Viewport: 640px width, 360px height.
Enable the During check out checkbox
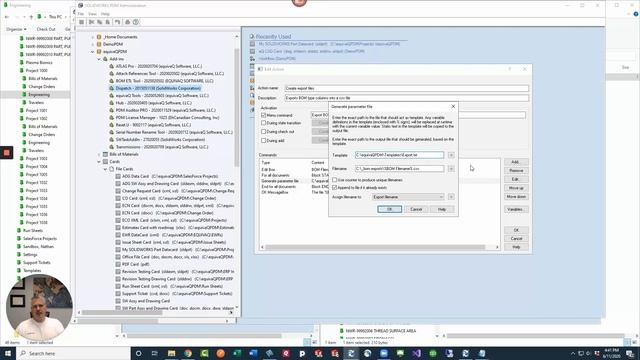pyautogui.click(x=264, y=132)
